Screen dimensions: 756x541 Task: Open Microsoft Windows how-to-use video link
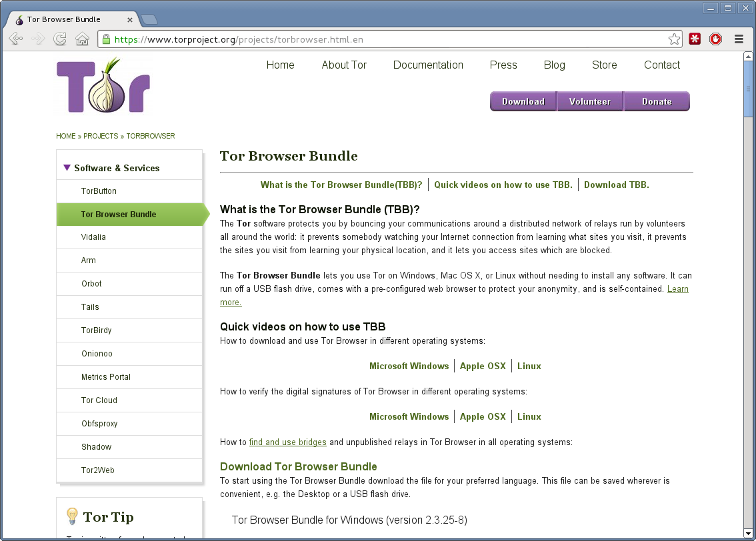pyautogui.click(x=409, y=366)
